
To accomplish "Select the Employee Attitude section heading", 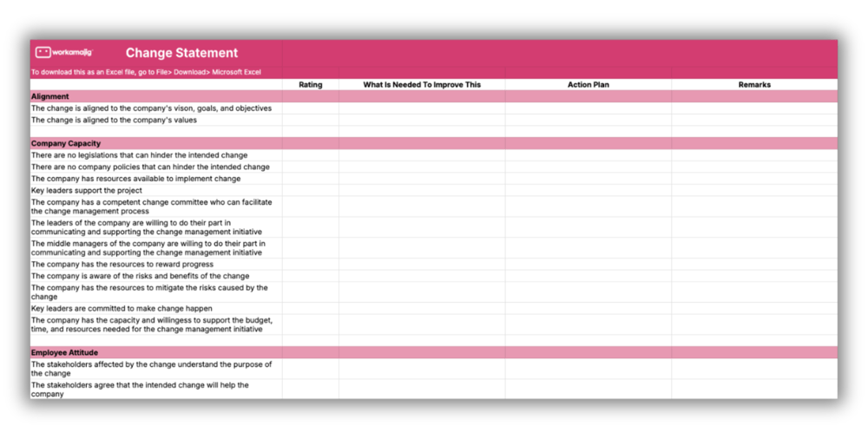I will 64,352.
